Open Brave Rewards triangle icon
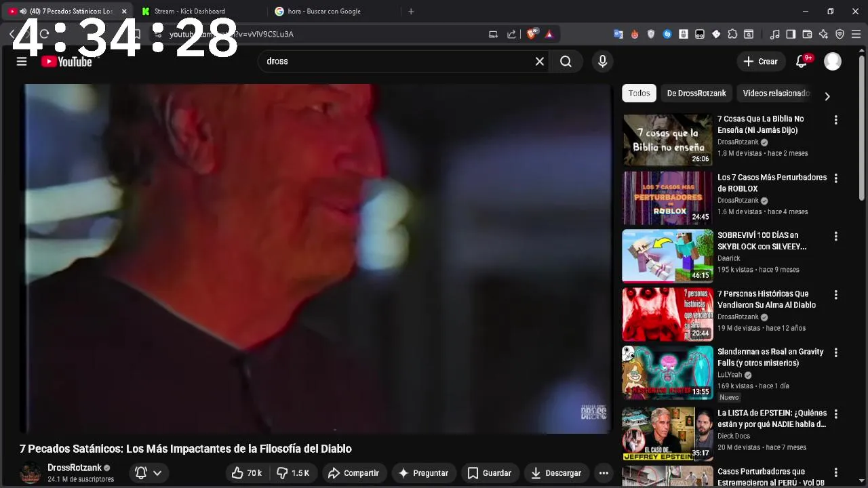Viewport: 868px width, 488px height. pos(549,34)
